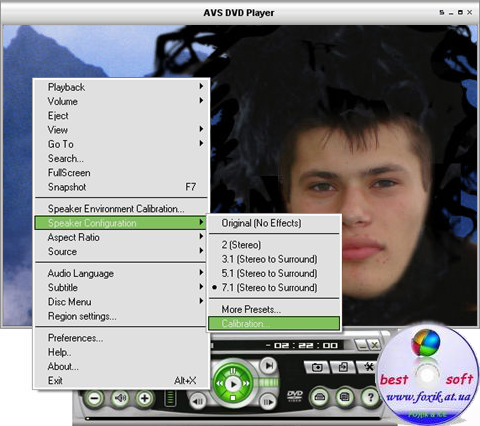Select 3.1 (Stereo to Surround)
This screenshot has height=426, width=480.
pyautogui.click(x=274, y=259)
